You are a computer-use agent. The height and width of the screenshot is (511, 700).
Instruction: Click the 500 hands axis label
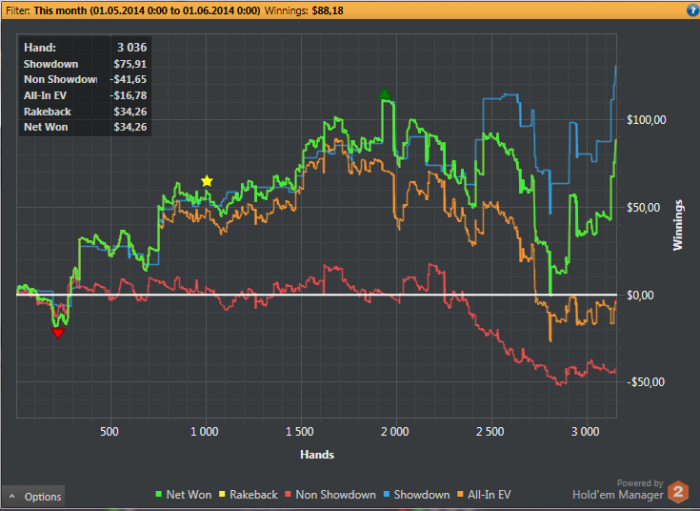pyautogui.click(x=109, y=432)
